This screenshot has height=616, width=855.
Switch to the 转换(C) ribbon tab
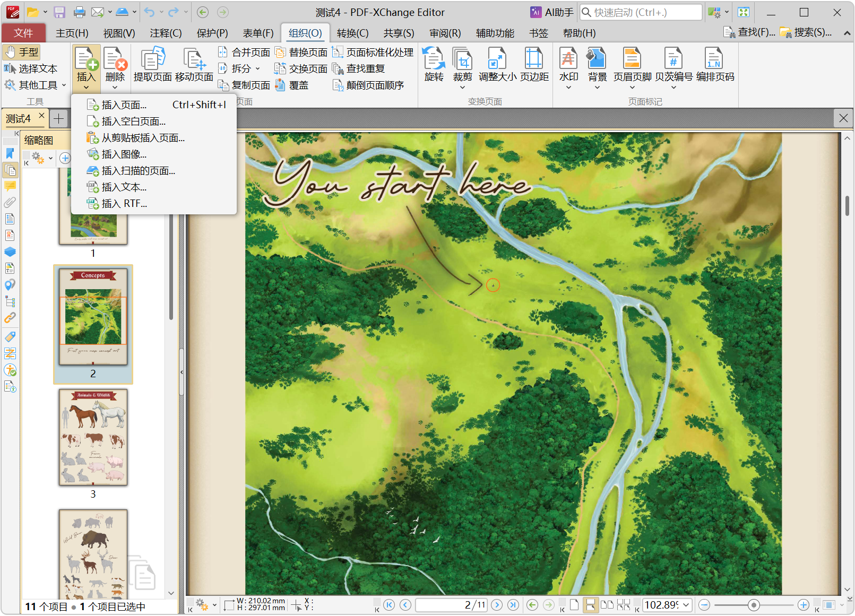tap(352, 33)
